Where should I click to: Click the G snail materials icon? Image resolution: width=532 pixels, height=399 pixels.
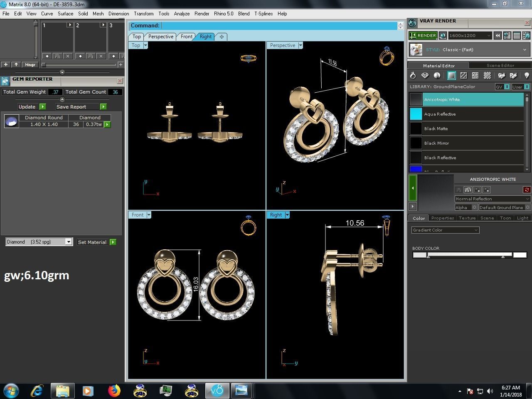click(502, 75)
